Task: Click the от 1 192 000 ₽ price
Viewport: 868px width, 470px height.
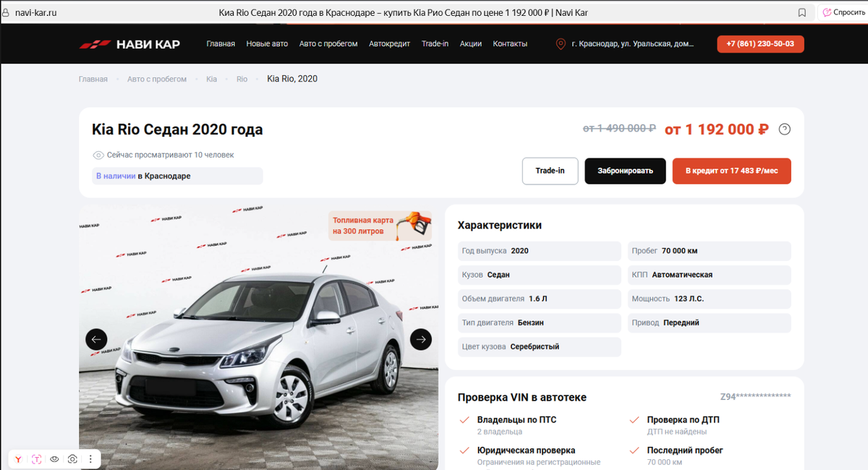Action: coord(716,129)
